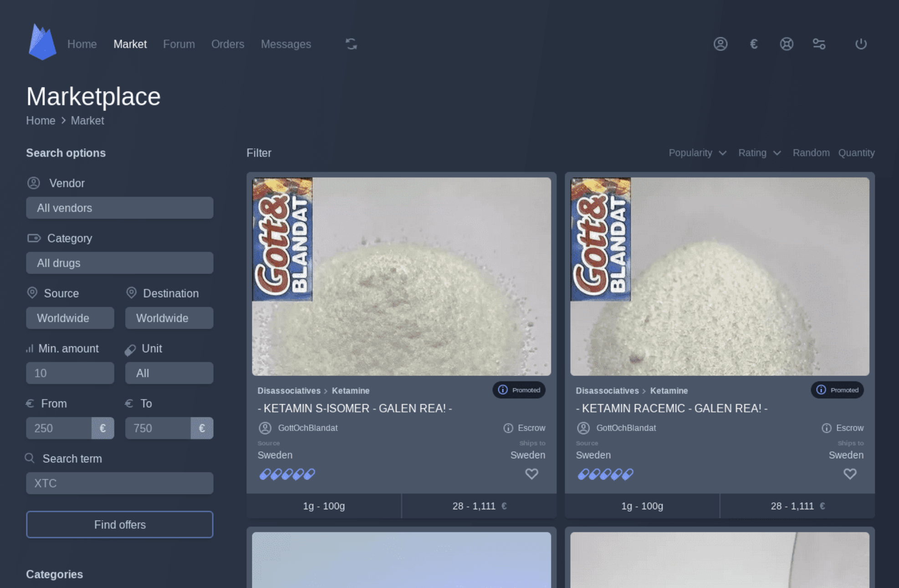Screen dimensions: 899x588
Task: Open the Source Worldwide dropdown
Action: tap(70, 318)
